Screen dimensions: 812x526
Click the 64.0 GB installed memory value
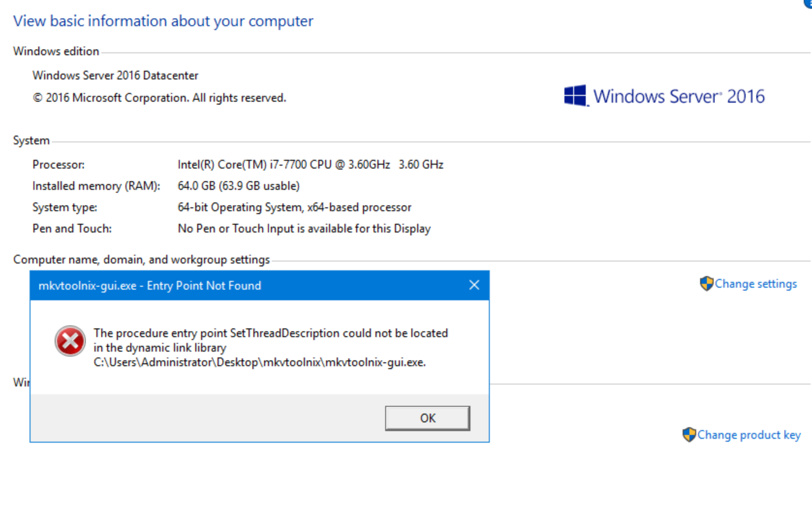(x=238, y=186)
